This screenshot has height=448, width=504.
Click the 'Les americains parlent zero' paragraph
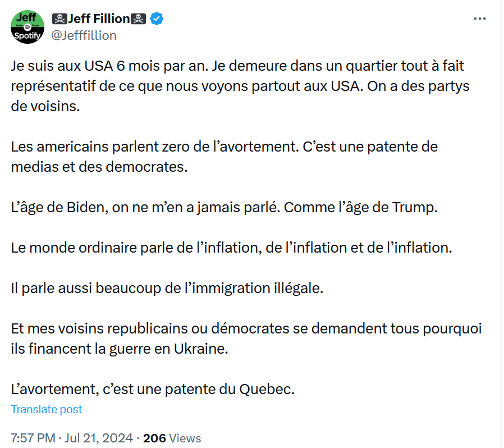coord(224,157)
